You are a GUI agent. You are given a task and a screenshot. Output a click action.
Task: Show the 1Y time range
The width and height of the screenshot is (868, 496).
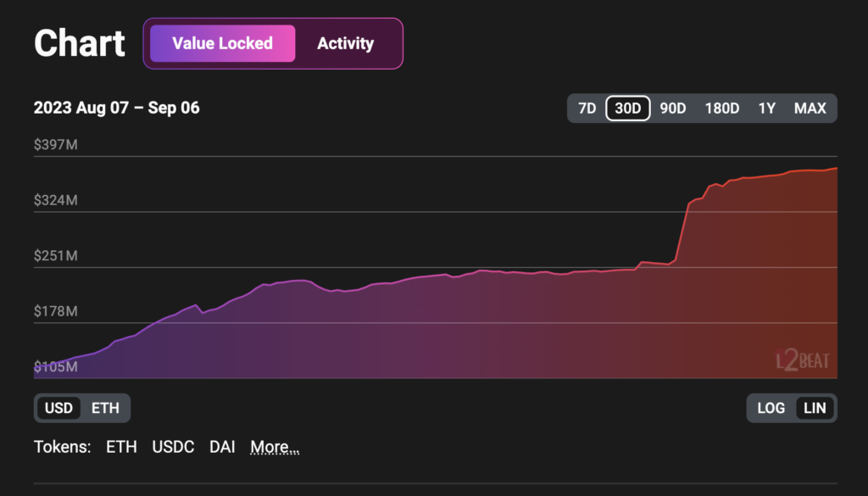(766, 109)
